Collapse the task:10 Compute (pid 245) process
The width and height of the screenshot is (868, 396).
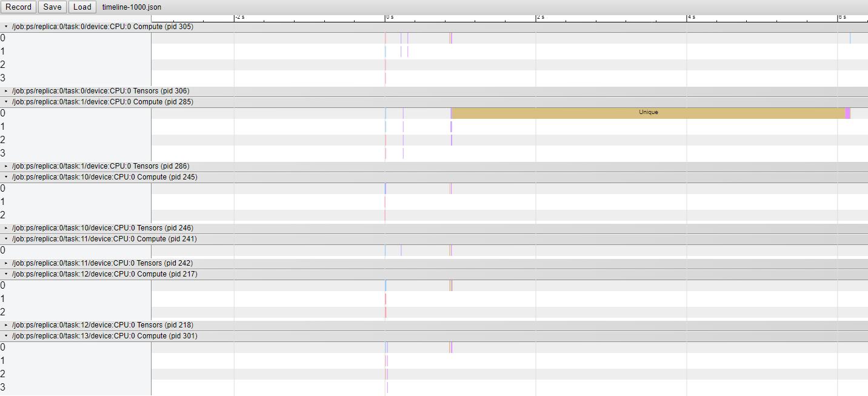(5, 176)
